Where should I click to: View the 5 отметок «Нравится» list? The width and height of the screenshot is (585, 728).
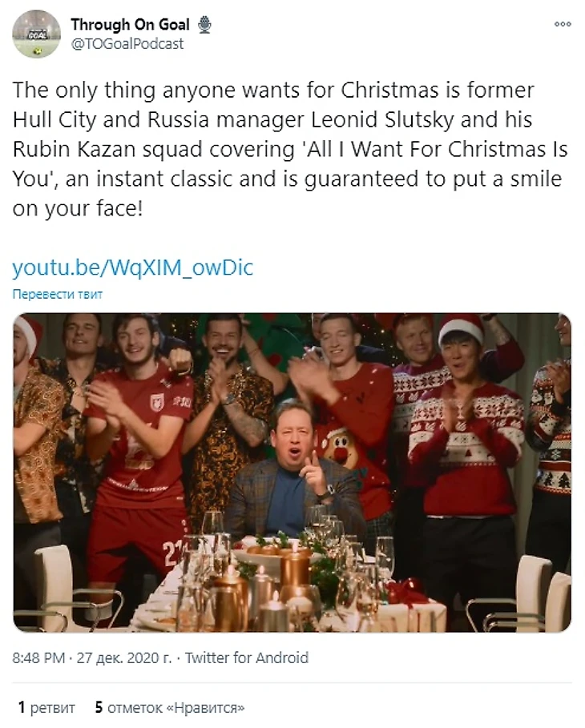(170, 707)
